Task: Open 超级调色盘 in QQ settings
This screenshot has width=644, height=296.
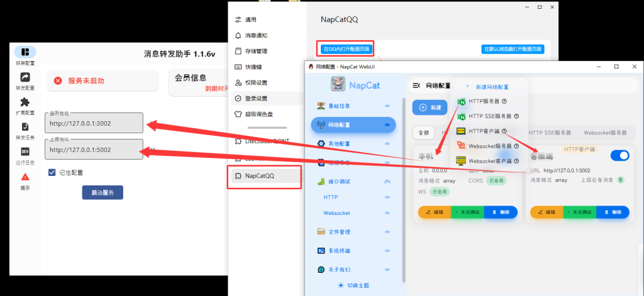Action: [x=266, y=114]
